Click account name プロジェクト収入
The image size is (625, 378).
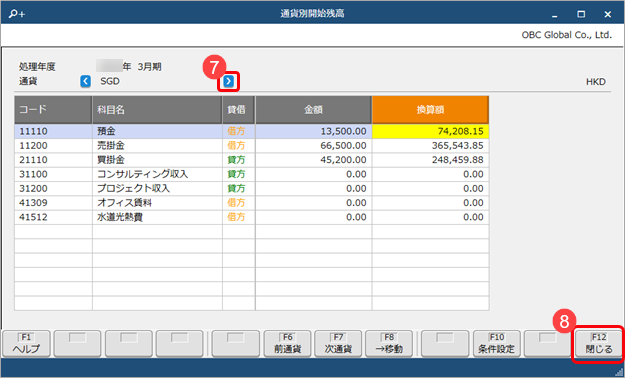134,189
